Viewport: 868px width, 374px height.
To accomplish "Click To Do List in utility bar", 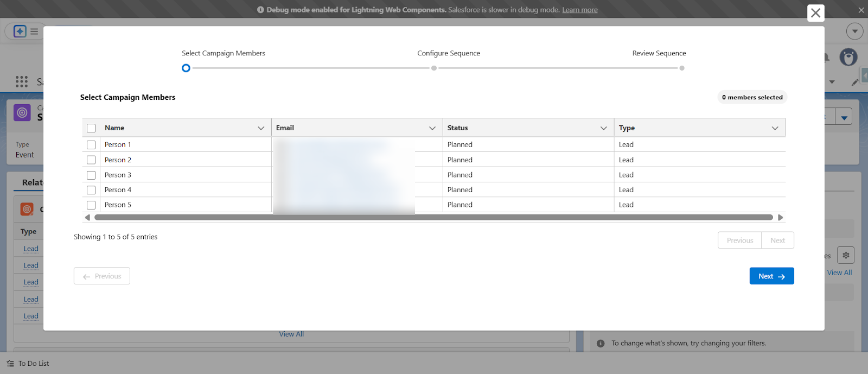I will point(34,364).
